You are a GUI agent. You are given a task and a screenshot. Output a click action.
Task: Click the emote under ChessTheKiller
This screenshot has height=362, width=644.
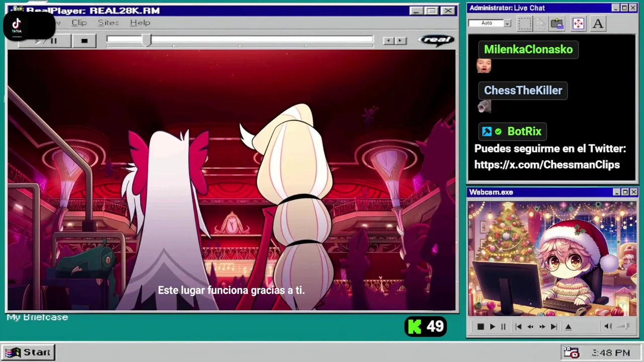coord(484,106)
